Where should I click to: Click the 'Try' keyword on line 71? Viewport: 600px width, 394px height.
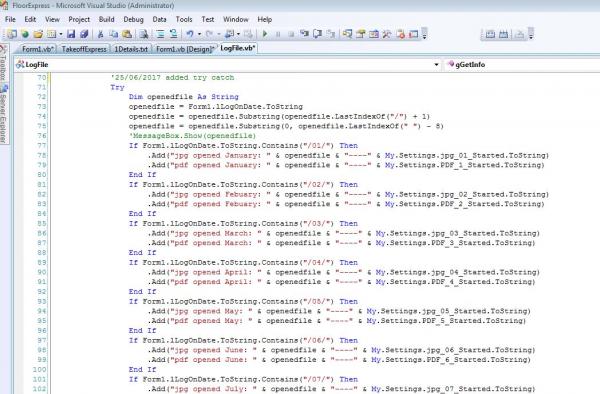pos(117,87)
